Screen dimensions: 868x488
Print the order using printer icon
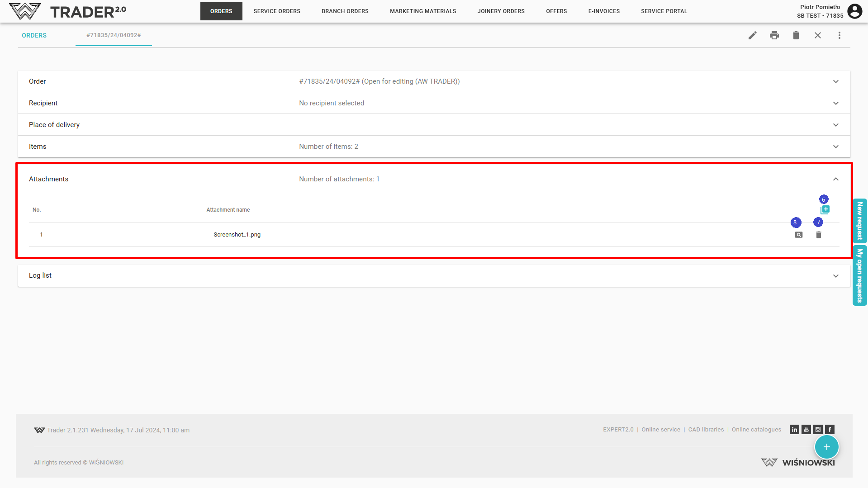(x=774, y=35)
